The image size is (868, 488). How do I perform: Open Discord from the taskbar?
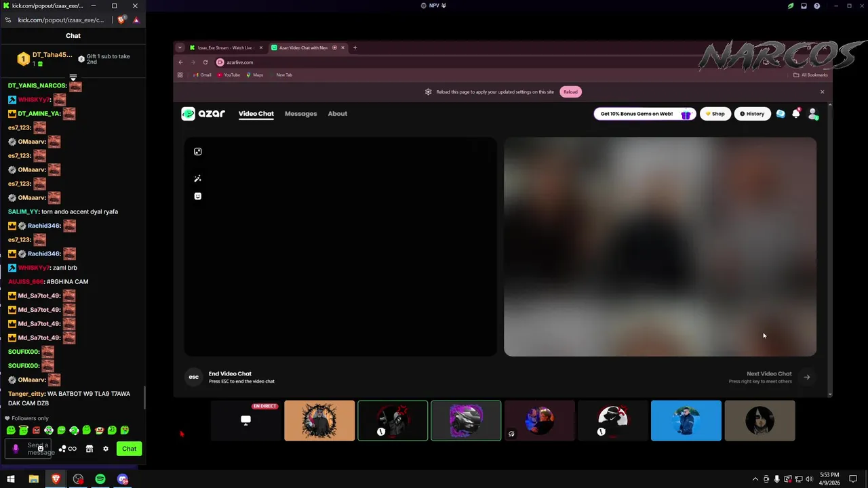pos(123,479)
